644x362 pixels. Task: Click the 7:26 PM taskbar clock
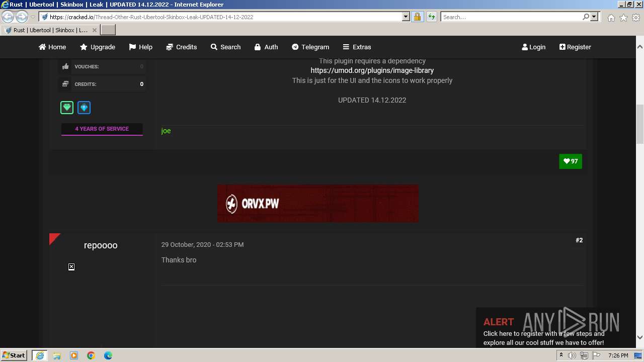coord(618,355)
